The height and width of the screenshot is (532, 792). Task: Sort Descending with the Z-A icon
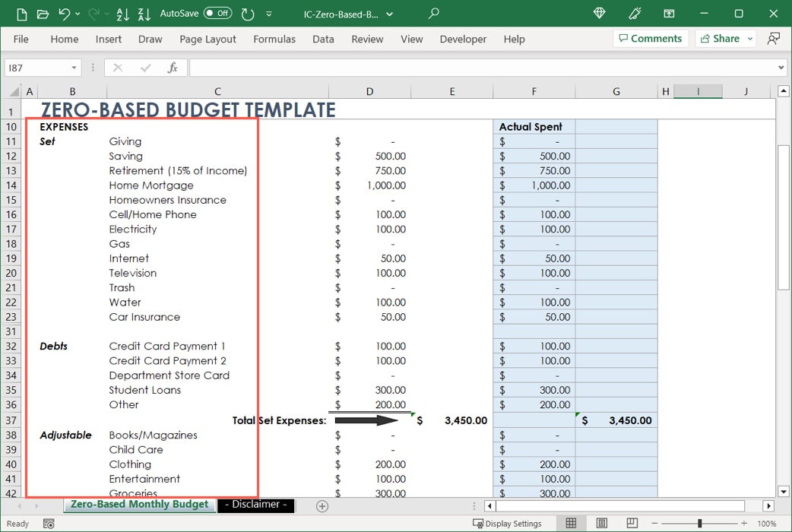[x=144, y=14]
